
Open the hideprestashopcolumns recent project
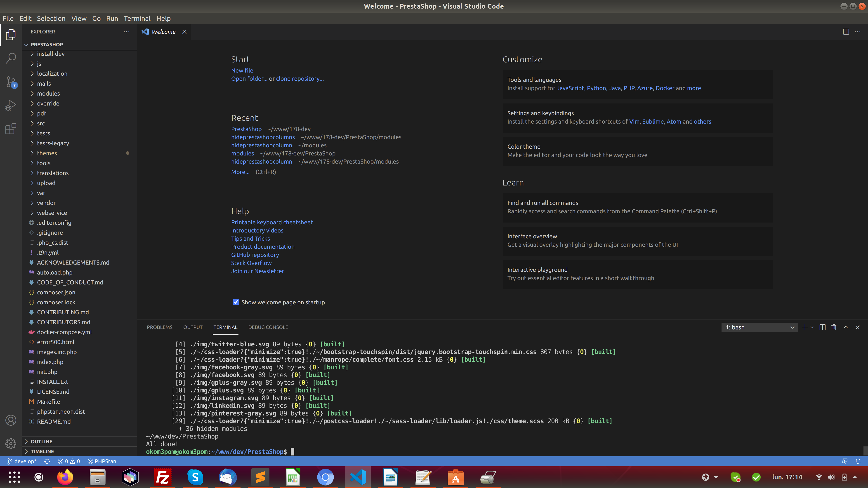[x=263, y=137]
